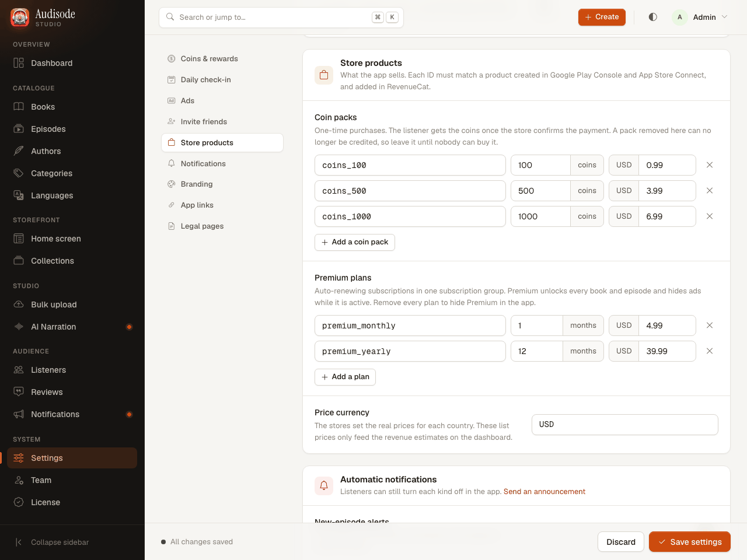Focus the Search or jump to field
The height and width of the screenshot is (560, 747).
281,17
